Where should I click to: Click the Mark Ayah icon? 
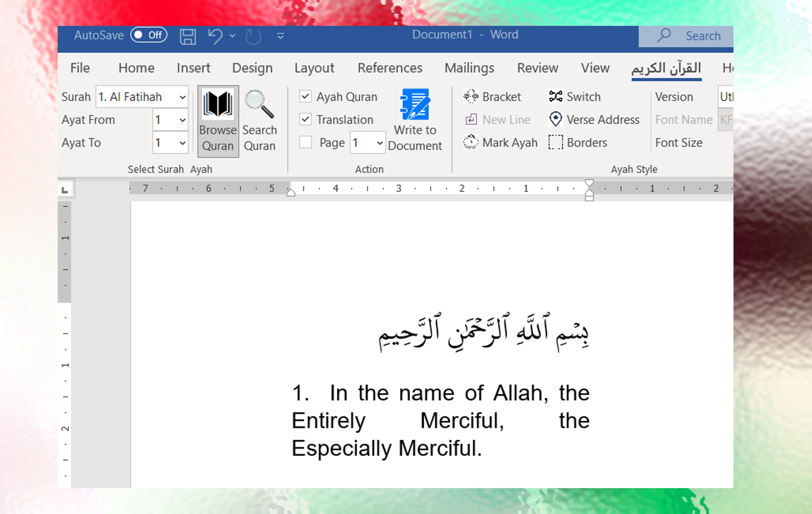(470, 142)
